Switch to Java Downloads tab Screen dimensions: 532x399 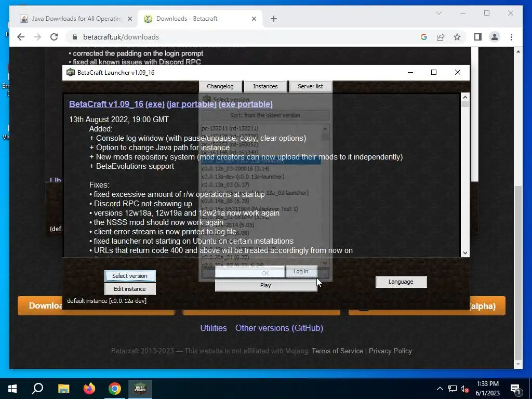pos(76,19)
